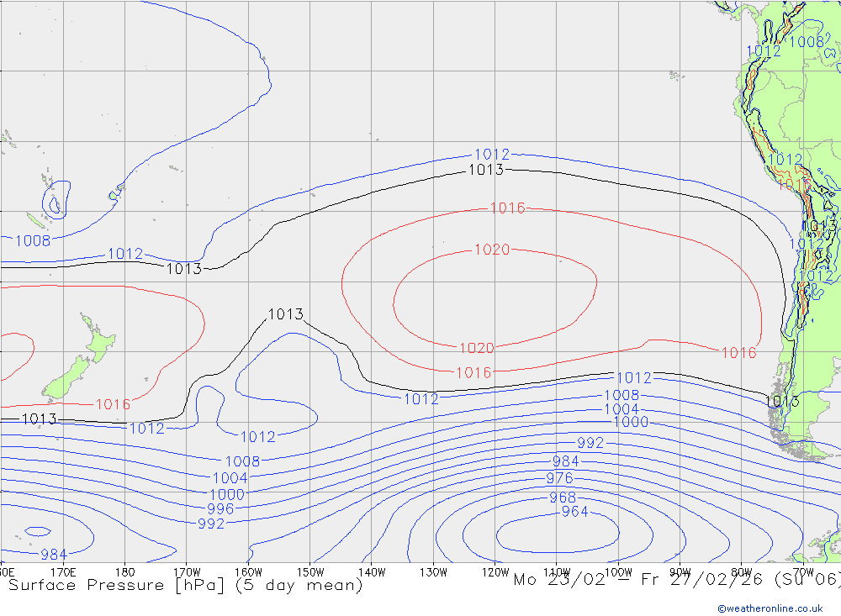Click the "1008" label at the western edge

(x=33, y=240)
